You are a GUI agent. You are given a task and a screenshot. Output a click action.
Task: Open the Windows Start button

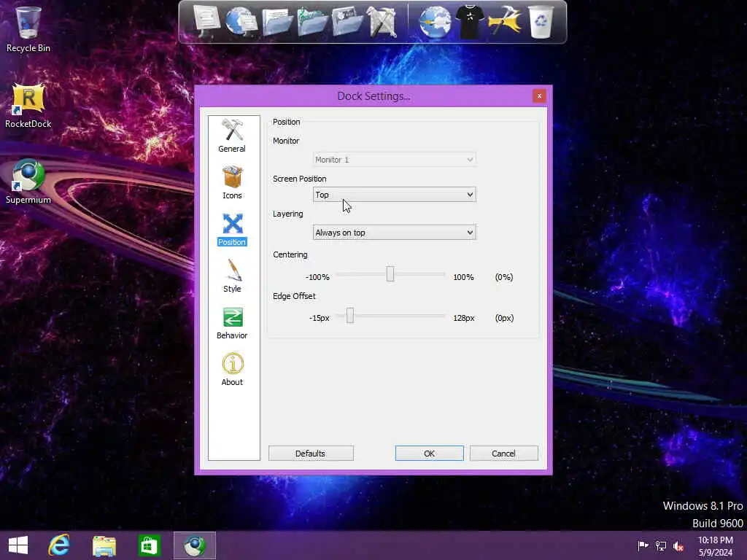tap(18, 545)
